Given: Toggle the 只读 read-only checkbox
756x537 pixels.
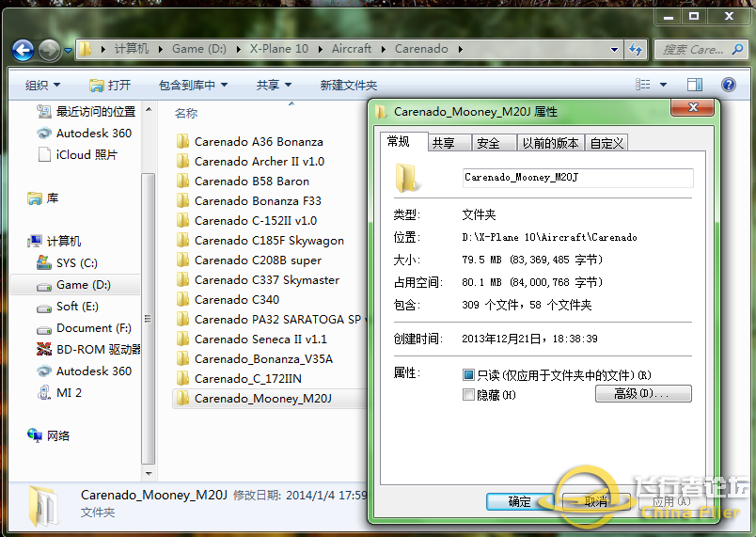Looking at the screenshot, I should coord(469,375).
